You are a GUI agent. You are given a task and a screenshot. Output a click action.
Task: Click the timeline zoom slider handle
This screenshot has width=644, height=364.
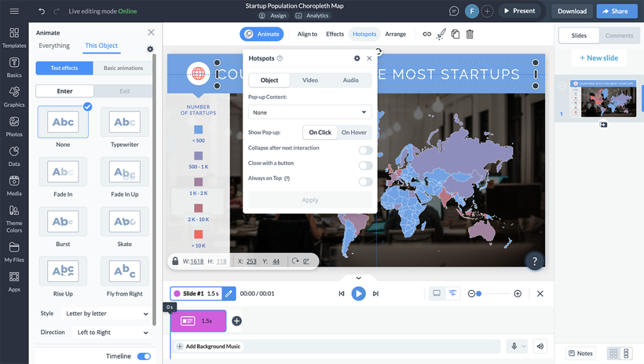pos(479,293)
